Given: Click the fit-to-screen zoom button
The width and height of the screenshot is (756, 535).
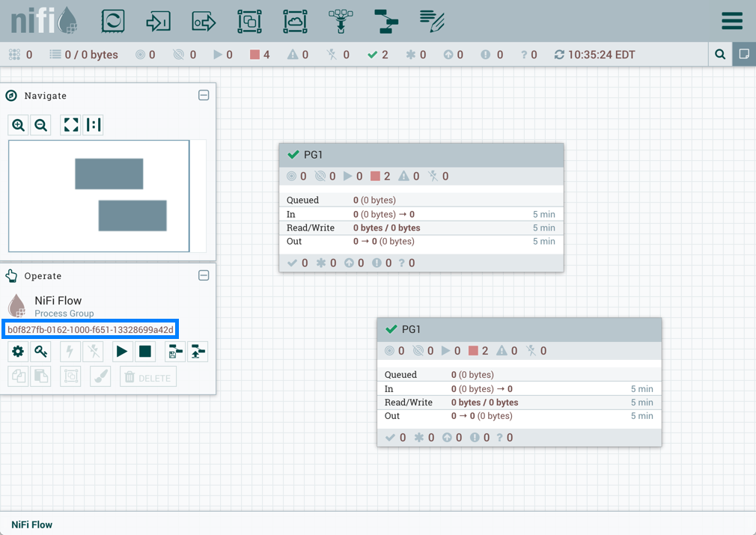Looking at the screenshot, I should (71, 125).
